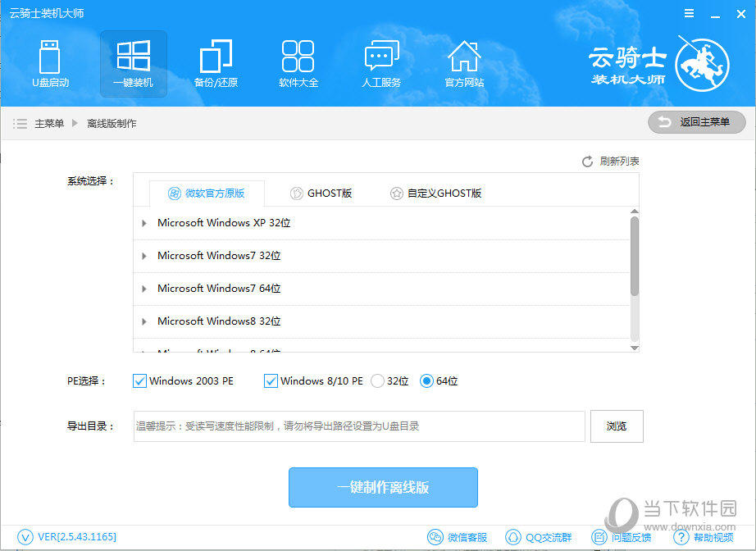Switch to the GHOST版 tab
Screen dimensions: 756x551
point(321,194)
